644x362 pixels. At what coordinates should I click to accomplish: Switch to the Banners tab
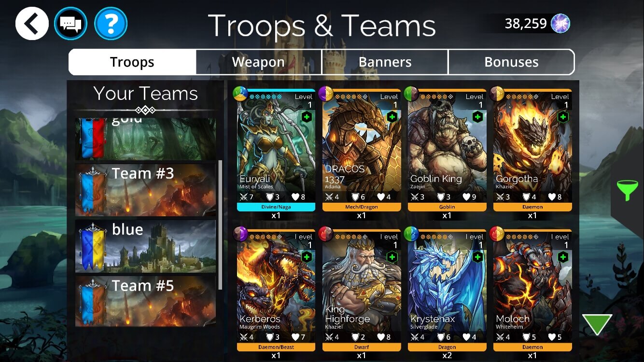point(385,62)
